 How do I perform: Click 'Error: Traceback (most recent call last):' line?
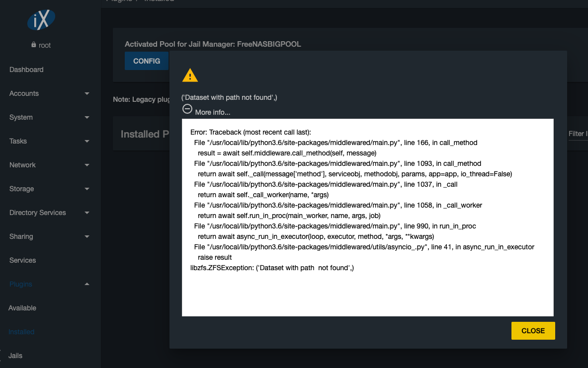point(251,132)
